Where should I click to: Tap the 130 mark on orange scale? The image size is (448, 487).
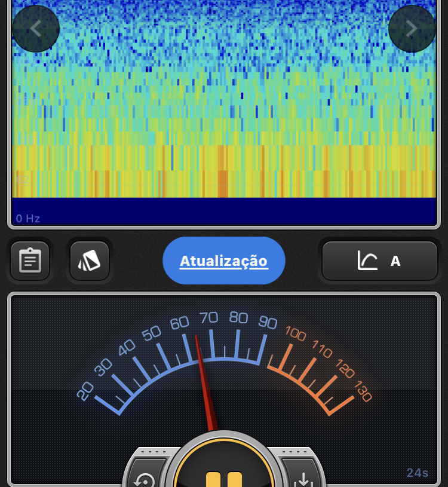click(363, 392)
